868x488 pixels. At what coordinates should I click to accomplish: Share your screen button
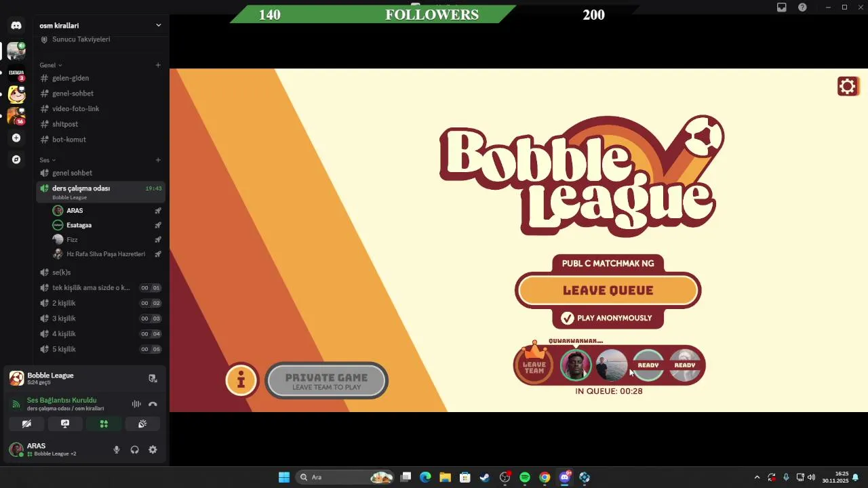(x=65, y=424)
